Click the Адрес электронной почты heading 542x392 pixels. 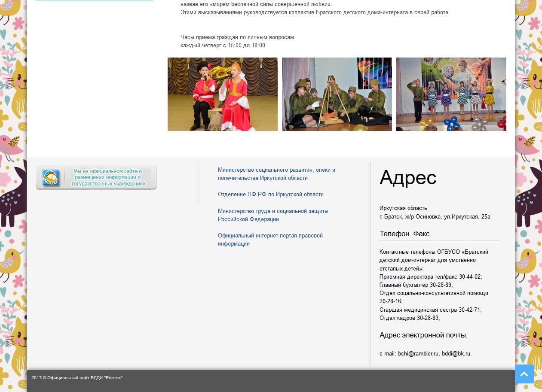423,335
